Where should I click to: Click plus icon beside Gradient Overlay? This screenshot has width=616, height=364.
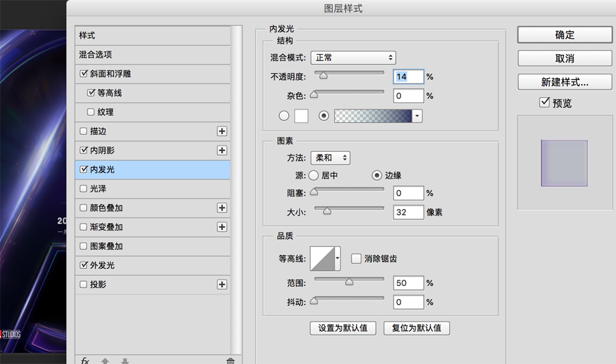pos(222,227)
